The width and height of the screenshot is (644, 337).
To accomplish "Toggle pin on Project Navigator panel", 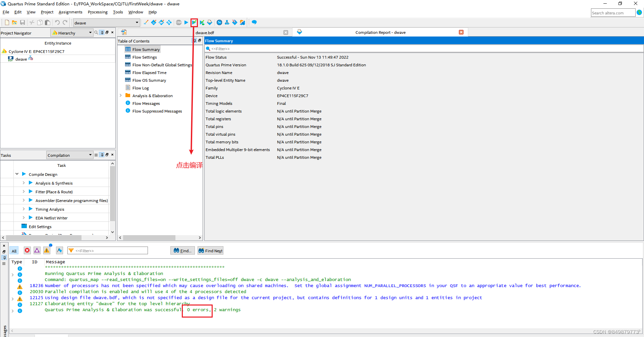I will [102, 32].
